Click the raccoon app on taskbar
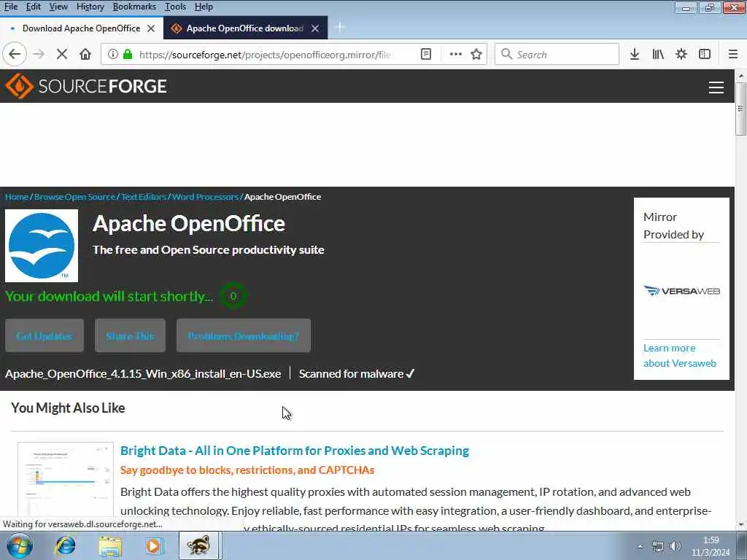Viewport: 747px width, 560px height. (198, 545)
